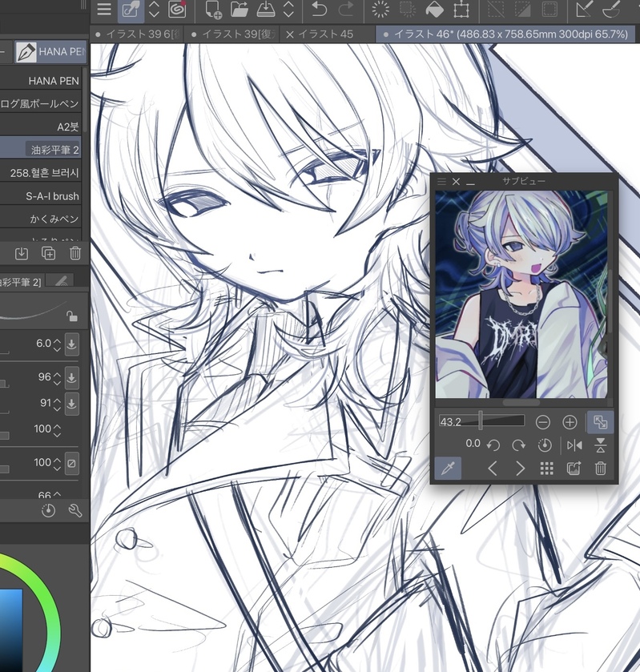Invert the selected area
Image resolution: width=640 pixels, height=672 pixels.
tap(522, 9)
